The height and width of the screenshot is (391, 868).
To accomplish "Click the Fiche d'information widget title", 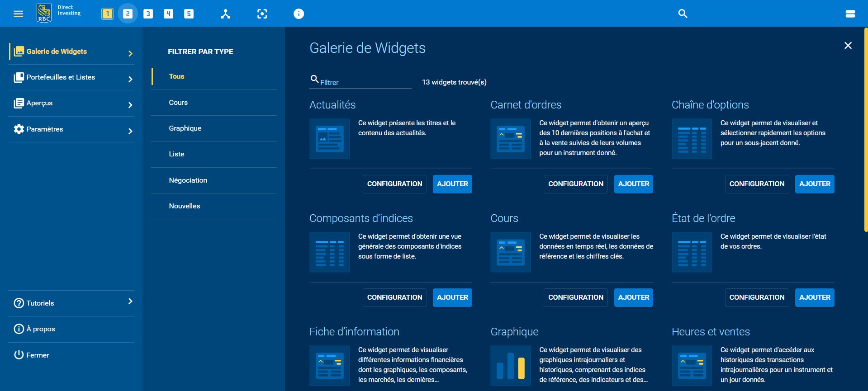I will point(354,332).
